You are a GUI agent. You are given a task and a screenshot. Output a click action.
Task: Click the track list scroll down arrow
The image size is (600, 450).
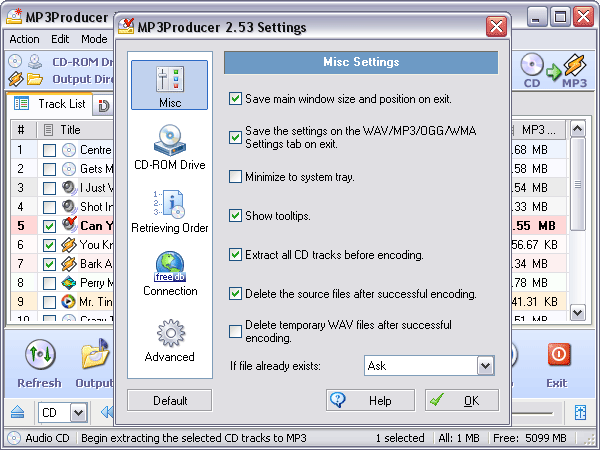[577, 313]
